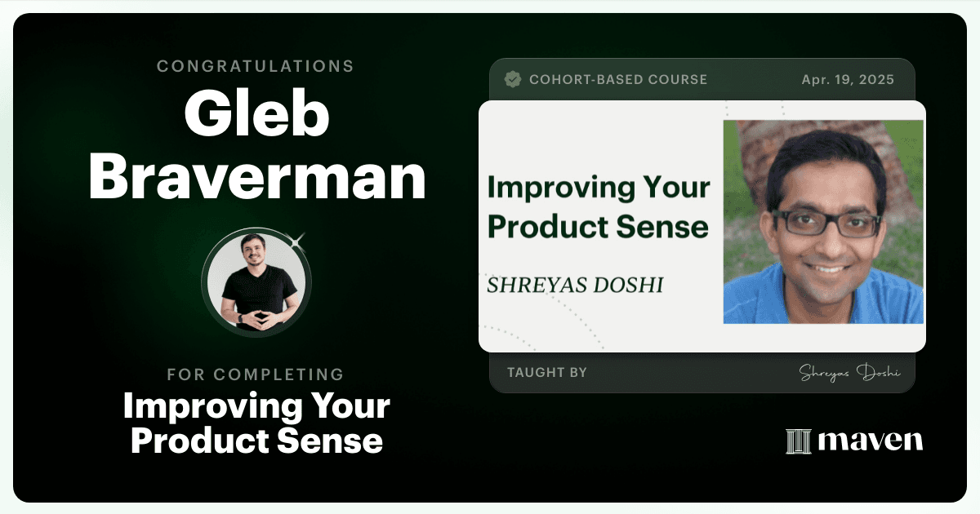Select Gleb Braverman's circular profile photo
980x514 pixels.
coord(256,283)
